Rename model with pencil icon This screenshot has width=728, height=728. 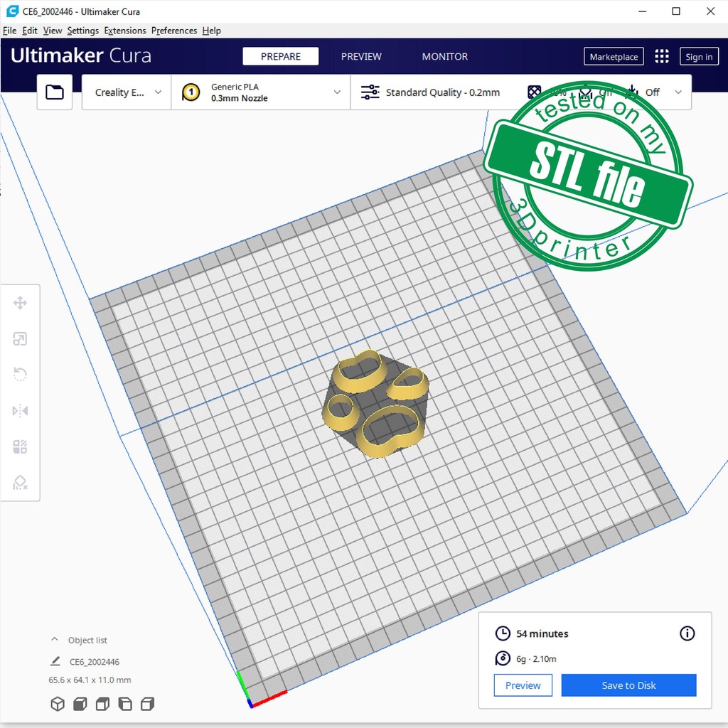click(x=55, y=661)
